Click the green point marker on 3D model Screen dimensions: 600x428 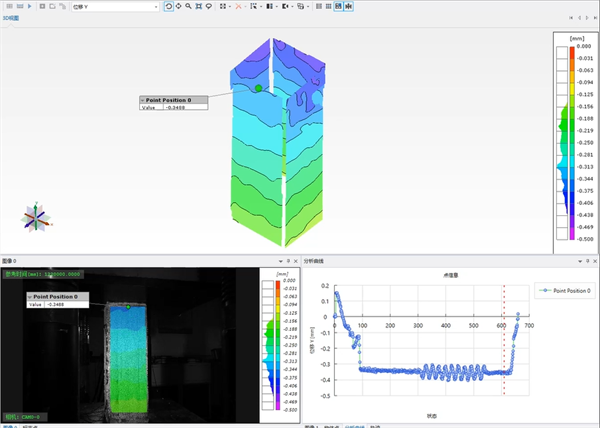pos(258,88)
